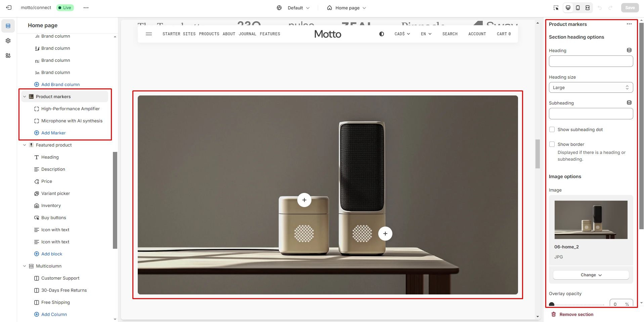Click the Sections panel icon
Viewport: 644px width, 322px height.
(8, 26)
